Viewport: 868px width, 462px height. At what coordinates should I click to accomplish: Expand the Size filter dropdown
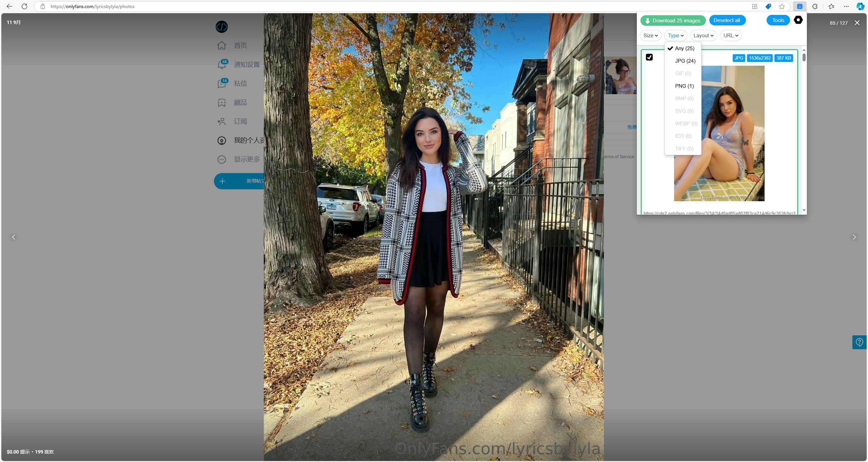pyautogui.click(x=651, y=36)
